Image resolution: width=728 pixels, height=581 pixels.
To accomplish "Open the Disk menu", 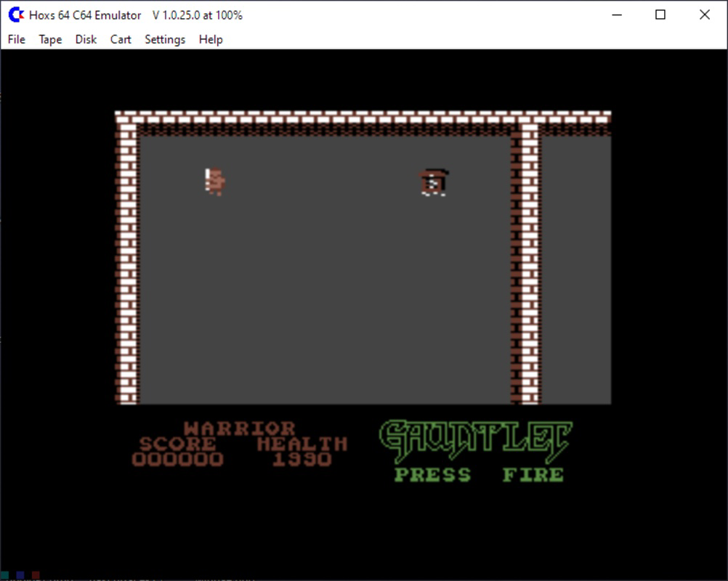I will point(86,39).
